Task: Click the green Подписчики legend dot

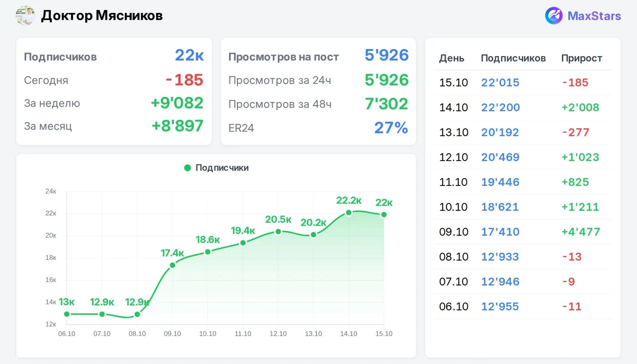Action: click(187, 168)
